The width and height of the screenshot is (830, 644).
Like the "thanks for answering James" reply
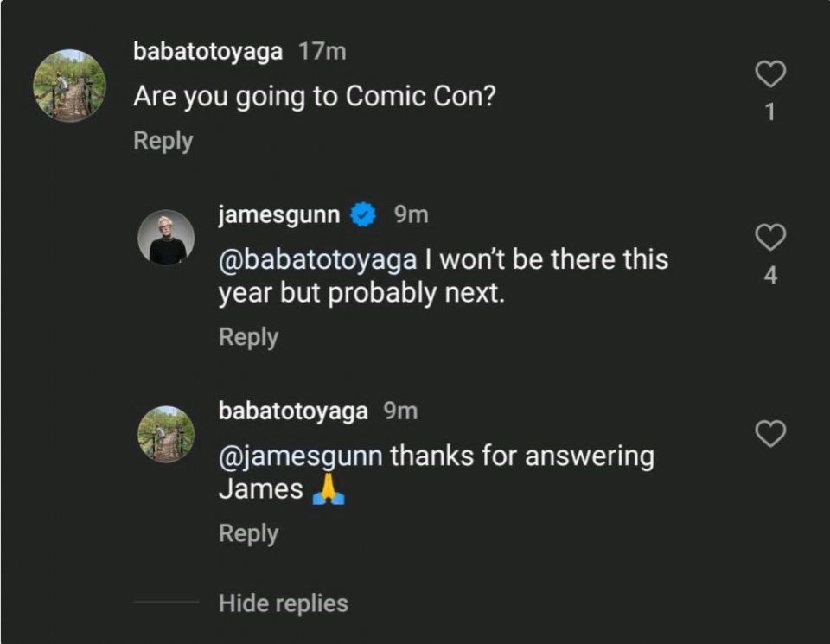click(770, 433)
